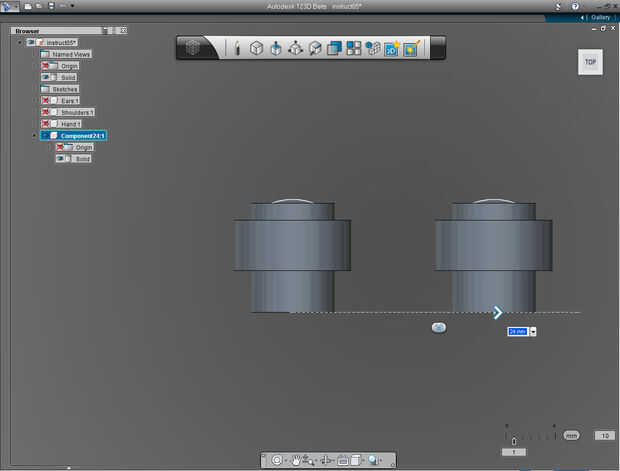This screenshot has width=620, height=471.
Task: Choose the Move/transform triad tool
Action: [295, 48]
